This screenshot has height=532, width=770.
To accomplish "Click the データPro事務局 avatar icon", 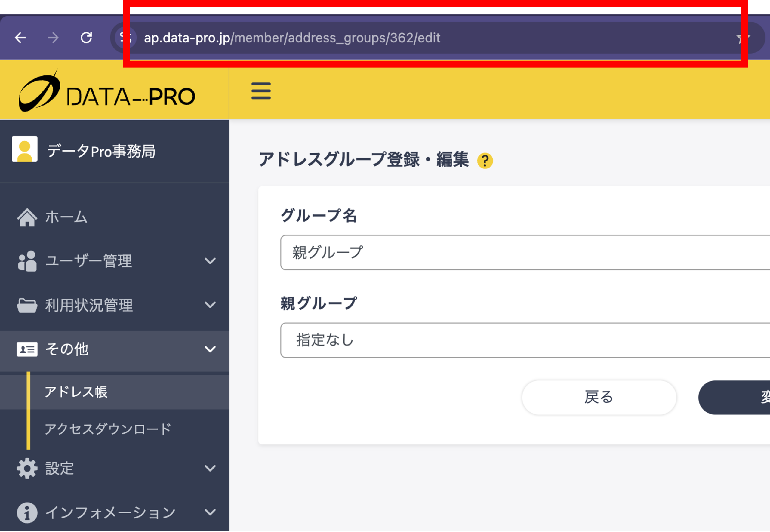I will (x=24, y=149).
